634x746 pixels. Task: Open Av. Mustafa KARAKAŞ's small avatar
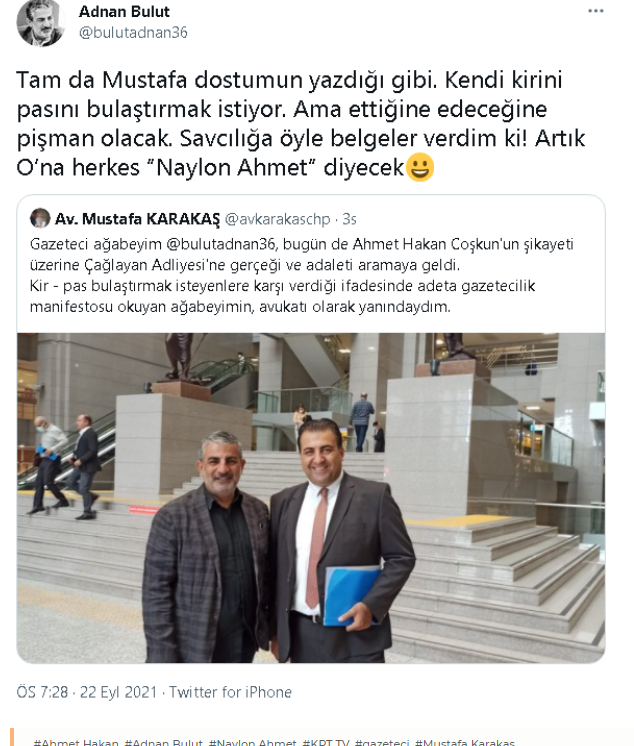[x=40, y=218]
